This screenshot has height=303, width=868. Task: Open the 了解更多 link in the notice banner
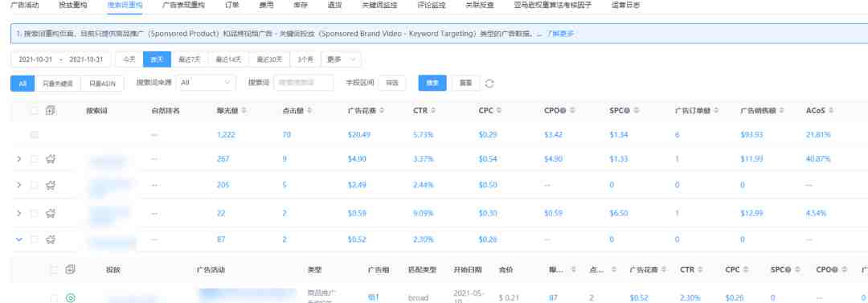coord(560,34)
